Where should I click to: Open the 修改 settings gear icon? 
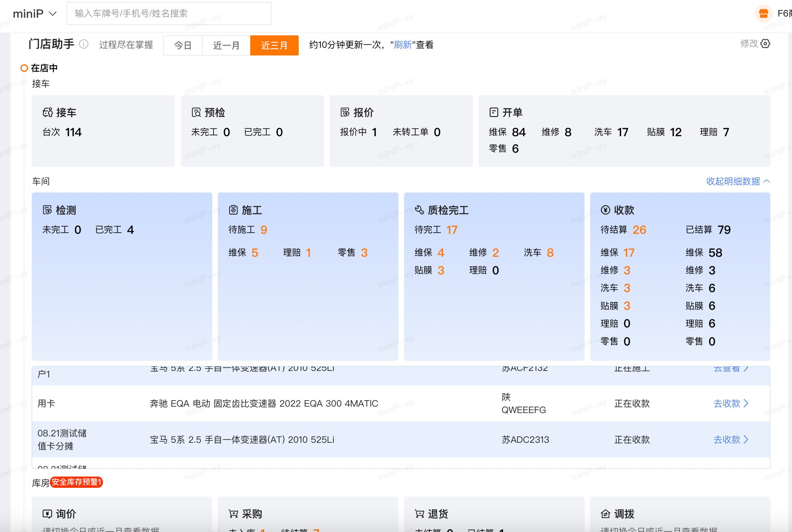pyautogui.click(x=765, y=43)
